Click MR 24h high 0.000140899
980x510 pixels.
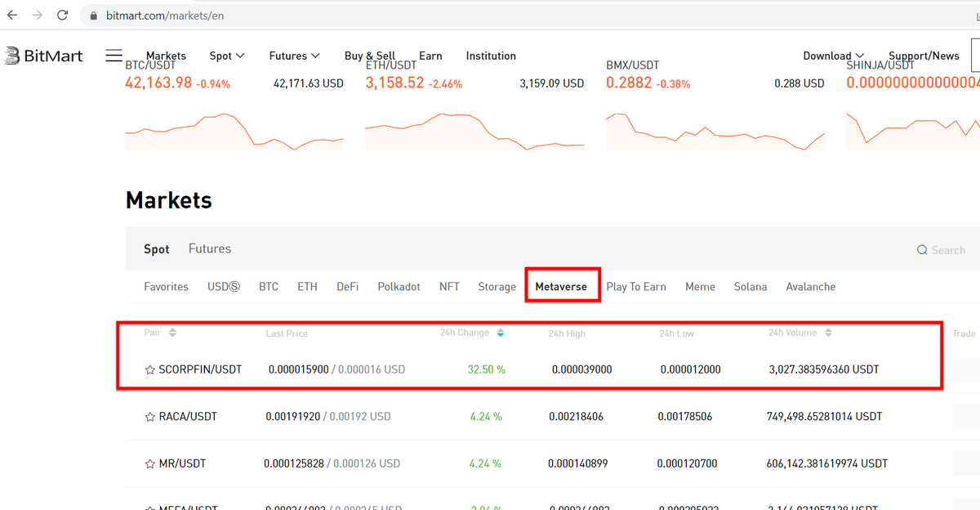click(578, 463)
